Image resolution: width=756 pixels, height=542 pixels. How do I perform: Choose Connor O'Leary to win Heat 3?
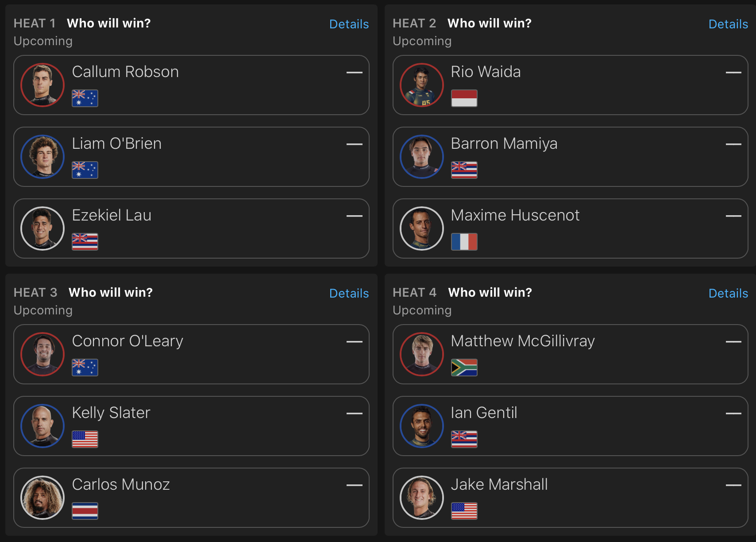pyautogui.click(x=191, y=354)
